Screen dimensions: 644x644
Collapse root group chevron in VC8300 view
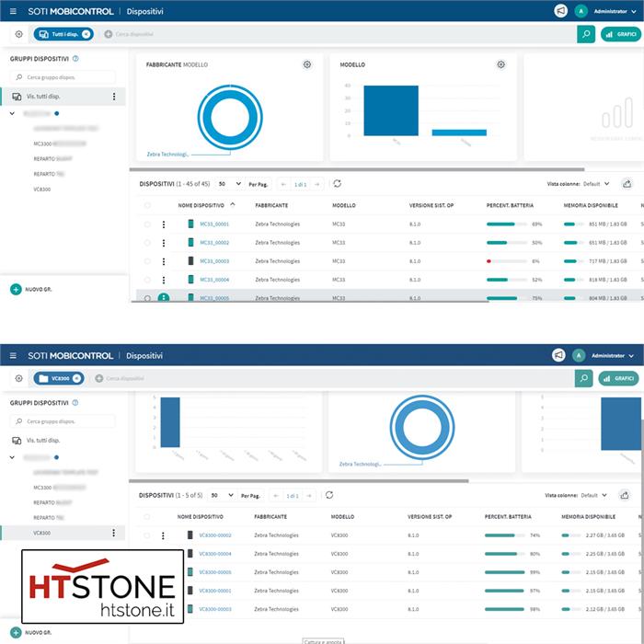click(12, 457)
